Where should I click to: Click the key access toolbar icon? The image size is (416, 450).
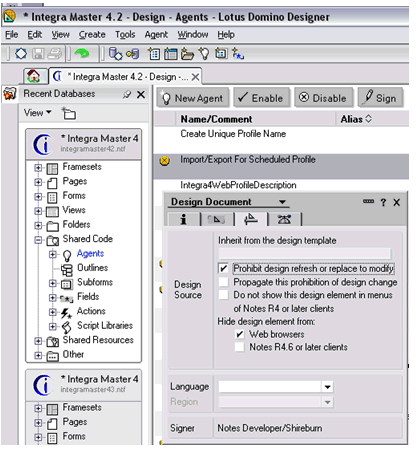133,54
